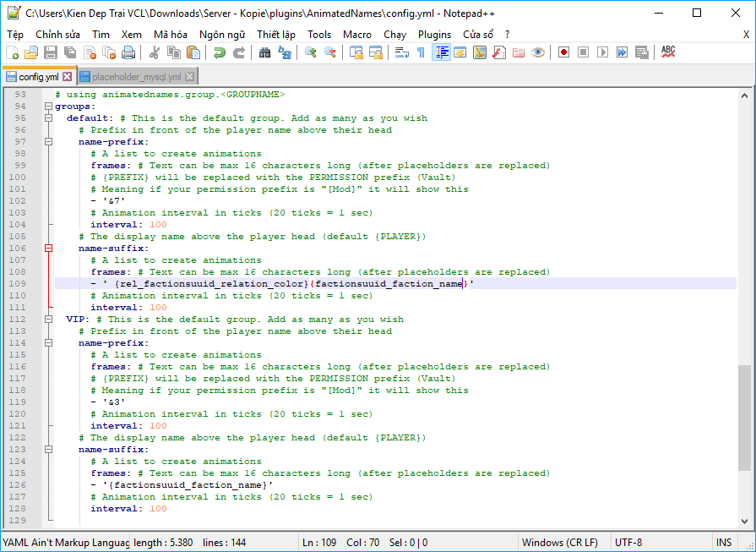This screenshot has width=756, height=552.
Task: Open the Plugins menu
Action: pyautogui.click(x=434, y=34)
